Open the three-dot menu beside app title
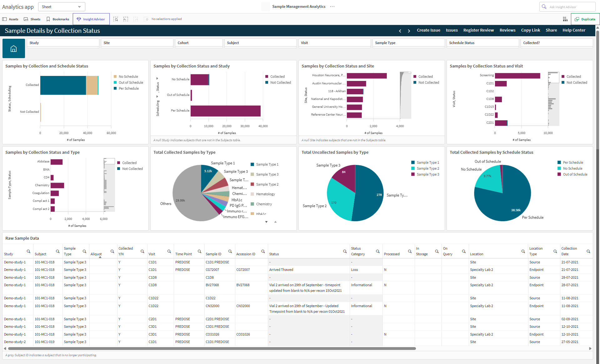The height and width of the screenshot is (364, 600). (x=332, y=7)
